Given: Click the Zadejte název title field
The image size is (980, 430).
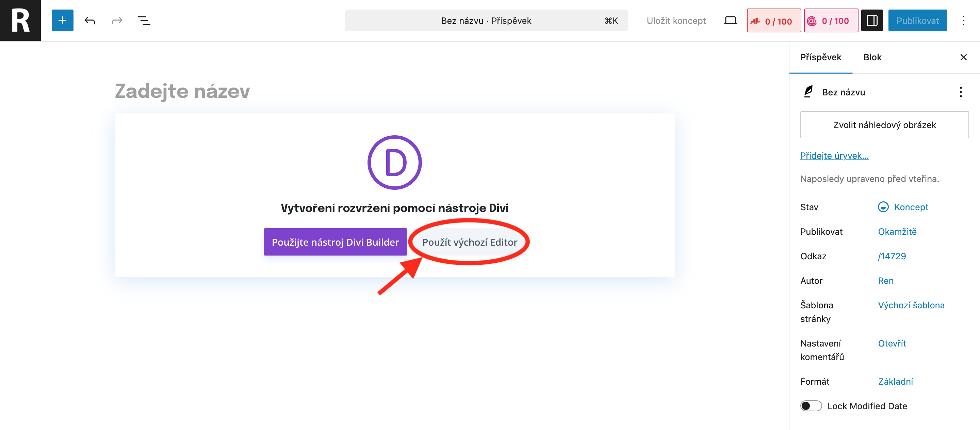Looking at the screenshot, I should 394,91.
